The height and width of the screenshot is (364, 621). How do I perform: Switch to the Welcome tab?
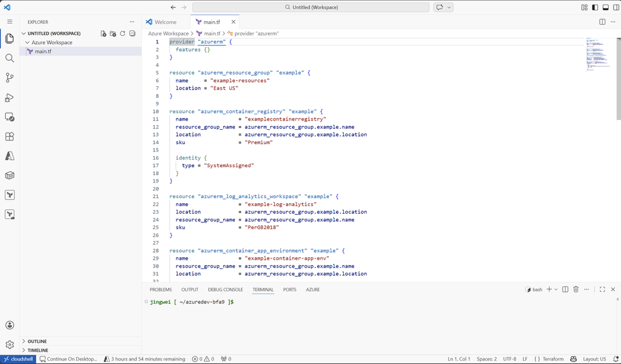(x=165, y=22)
